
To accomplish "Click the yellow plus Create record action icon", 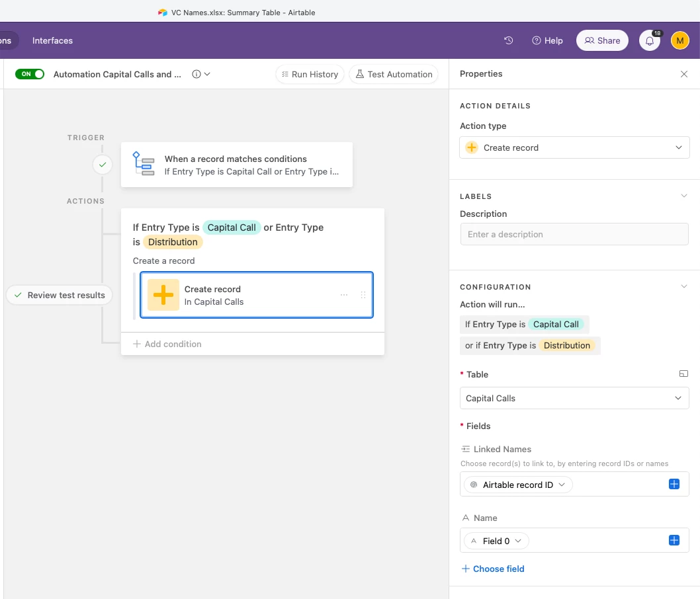I will pyautogui.click(x=163, y=295).
